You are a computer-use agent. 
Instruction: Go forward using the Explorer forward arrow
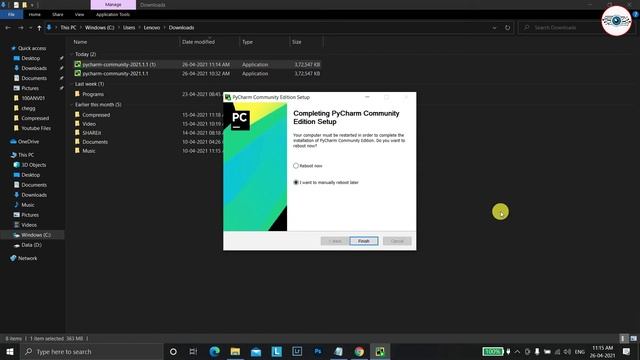pos(20,28)
